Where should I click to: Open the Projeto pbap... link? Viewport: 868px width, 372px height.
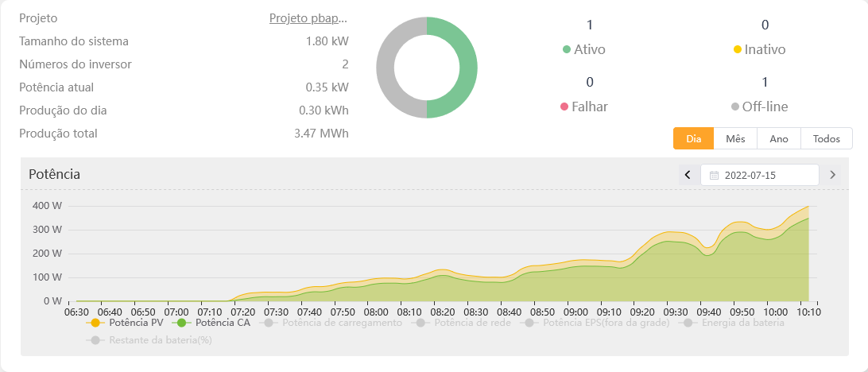tap(308, 17)
